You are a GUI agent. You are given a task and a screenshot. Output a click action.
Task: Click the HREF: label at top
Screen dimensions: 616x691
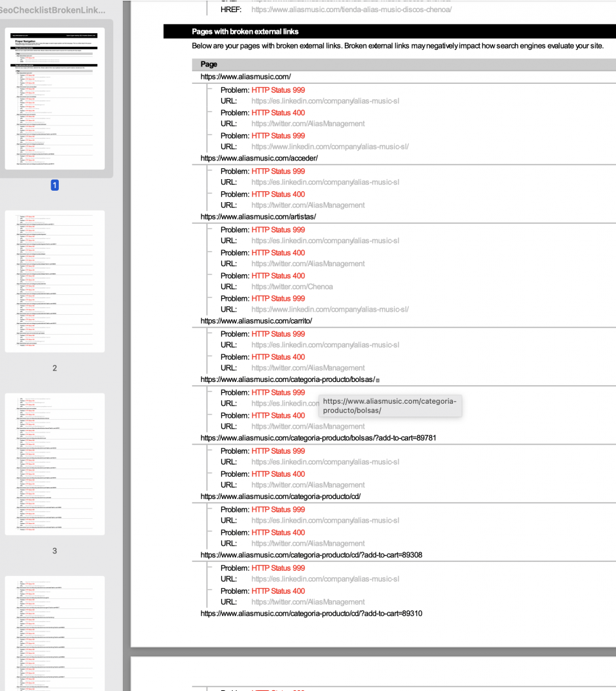[231, 9]
